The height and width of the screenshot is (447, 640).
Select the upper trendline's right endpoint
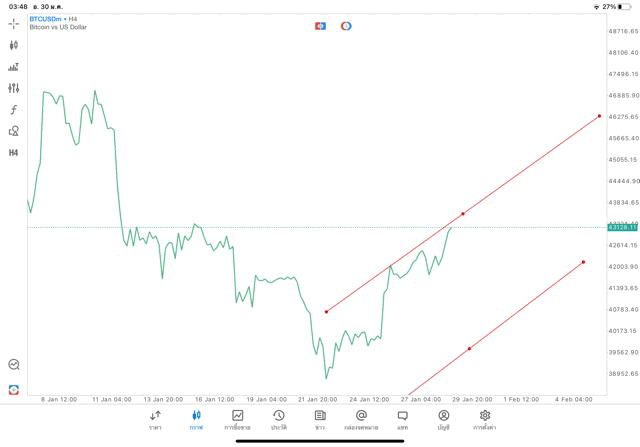[599, 116]
